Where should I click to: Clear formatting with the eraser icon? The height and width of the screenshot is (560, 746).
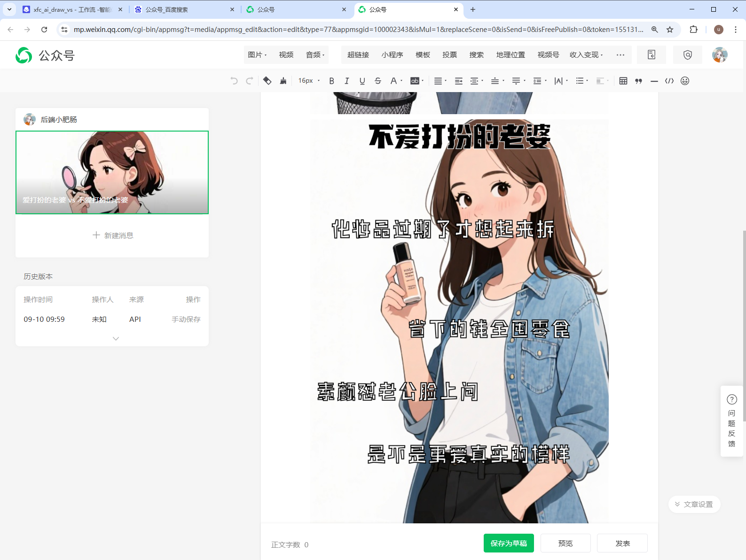pyautogui.click(x=267, y=81)
